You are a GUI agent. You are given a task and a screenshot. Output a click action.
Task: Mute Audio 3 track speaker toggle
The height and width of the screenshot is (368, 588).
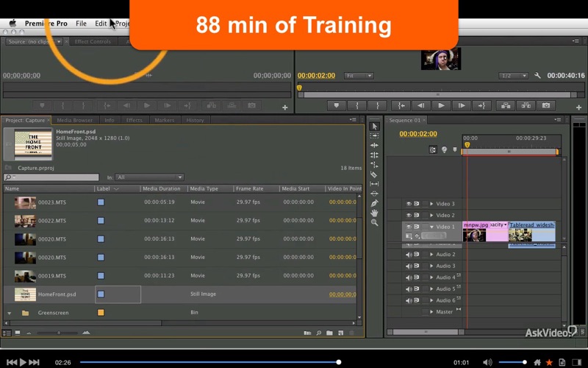[409, 266]
